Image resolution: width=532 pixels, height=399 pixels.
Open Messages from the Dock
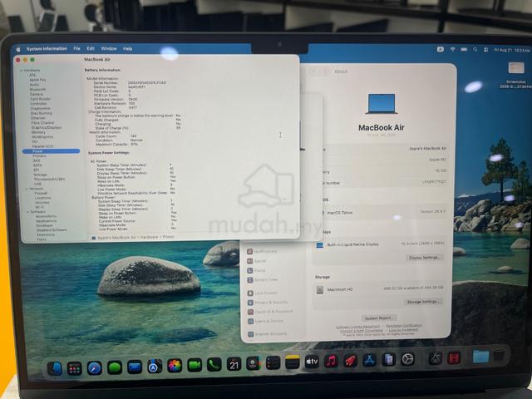(x=115, y=367)
